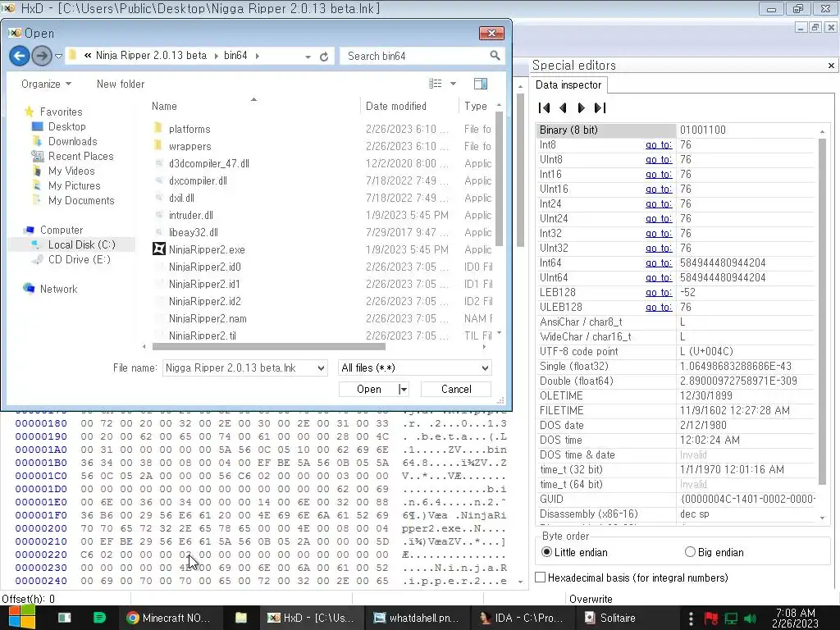Click the horizontal scrollbar in file list

(x=268, y=347)
